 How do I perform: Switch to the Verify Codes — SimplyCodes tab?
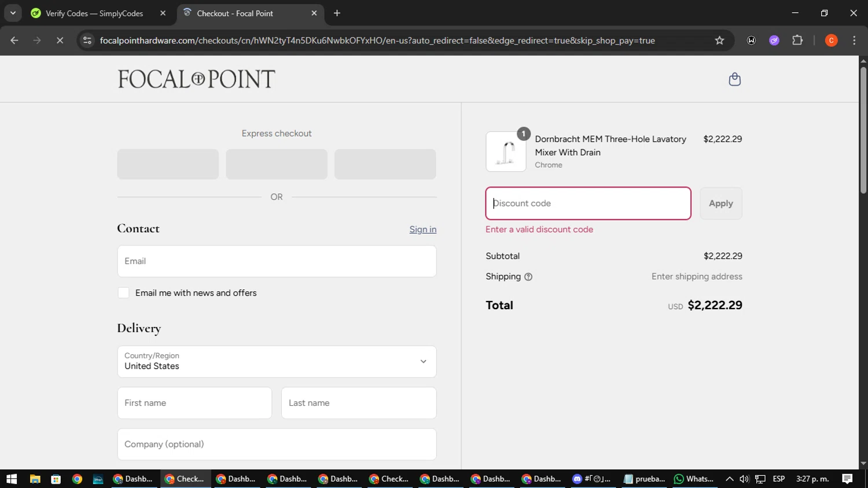pos(94,13)
